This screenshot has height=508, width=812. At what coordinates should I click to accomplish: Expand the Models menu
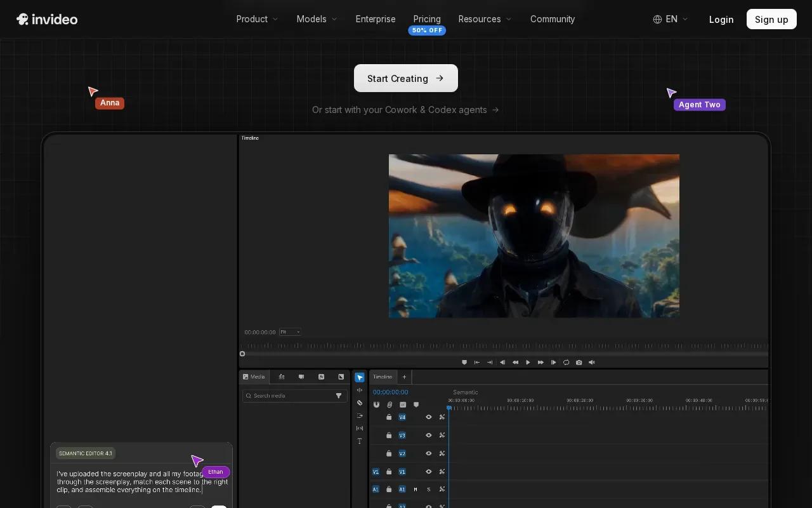(317, 19)
